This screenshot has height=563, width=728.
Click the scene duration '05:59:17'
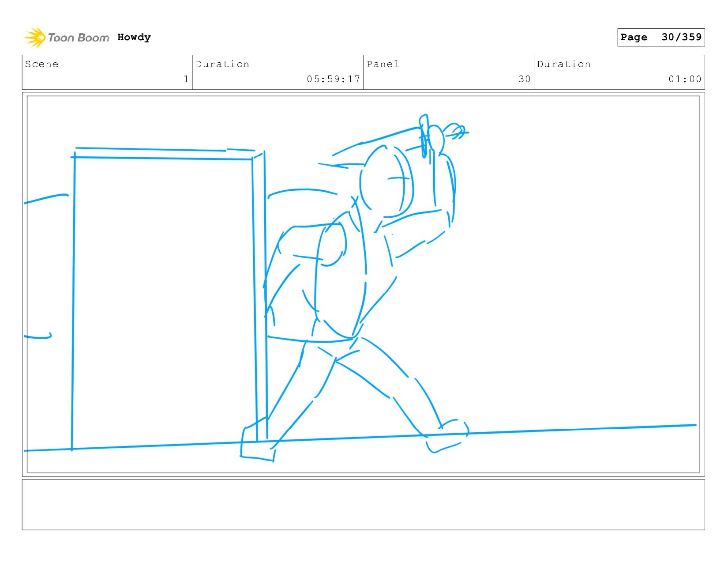pos(334,79)
